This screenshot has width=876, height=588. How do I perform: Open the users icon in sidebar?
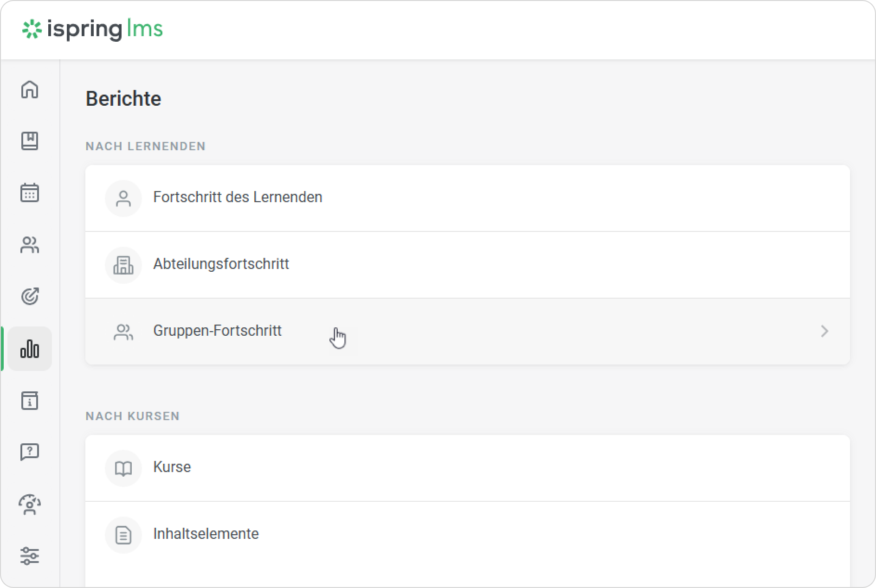pos(30,245)
